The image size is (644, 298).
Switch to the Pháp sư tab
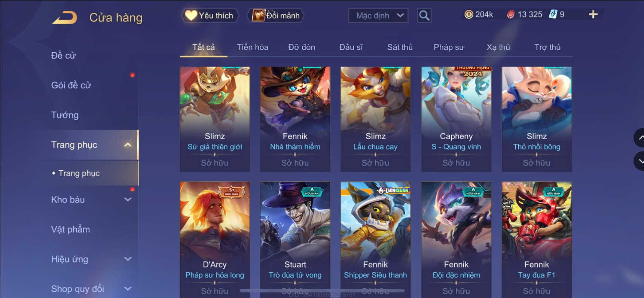pyautogui.click(x=449, y=47)
